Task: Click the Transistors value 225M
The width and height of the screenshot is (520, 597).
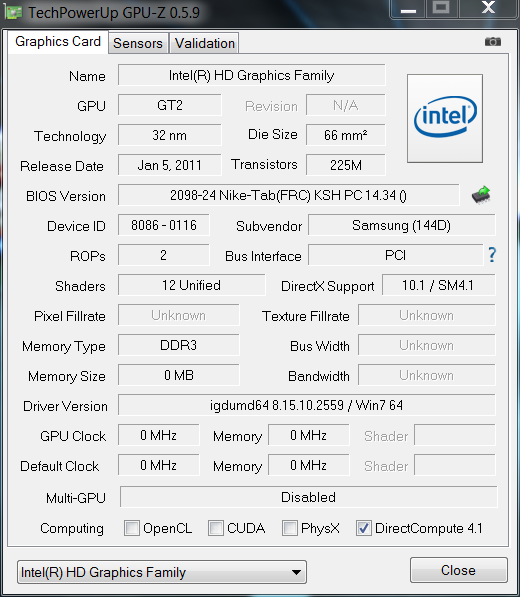Action: point(346,165)
